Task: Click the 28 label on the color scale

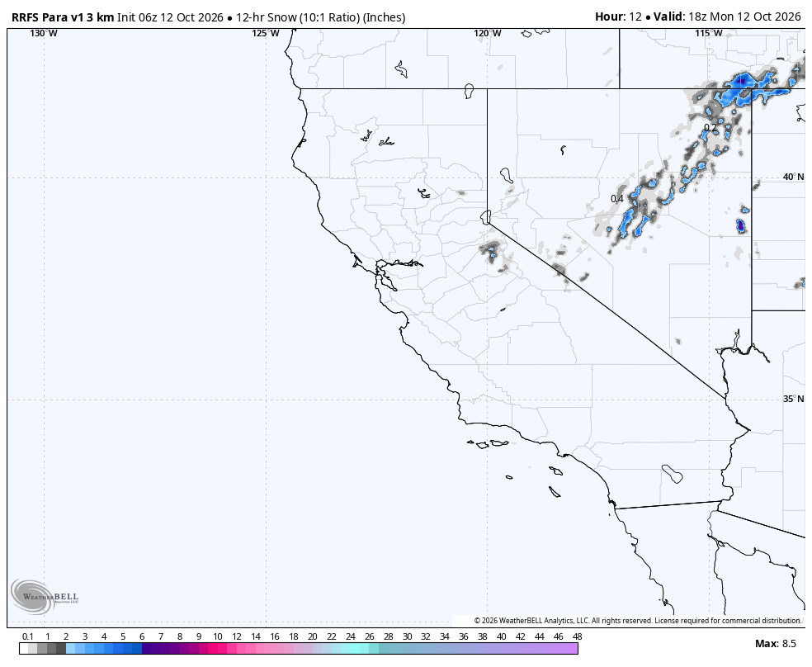Action: point(389,637)
